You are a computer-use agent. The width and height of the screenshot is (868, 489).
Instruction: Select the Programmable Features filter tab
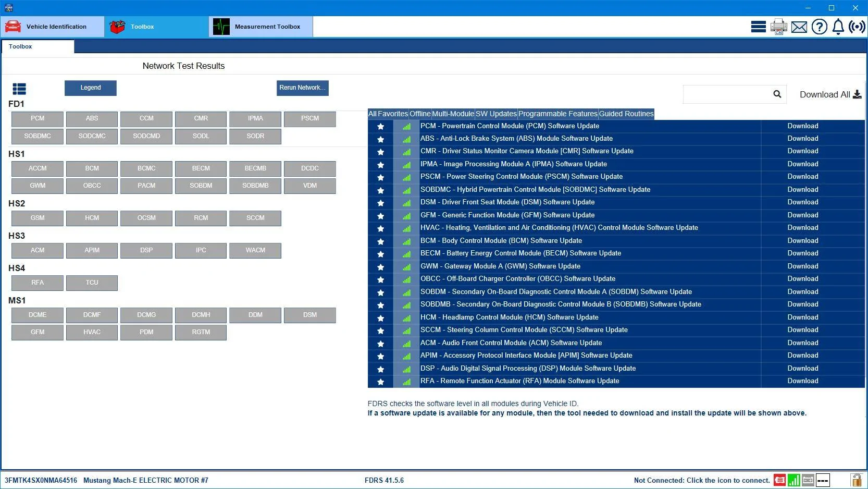pyautogui.click(x=558, y=114)
